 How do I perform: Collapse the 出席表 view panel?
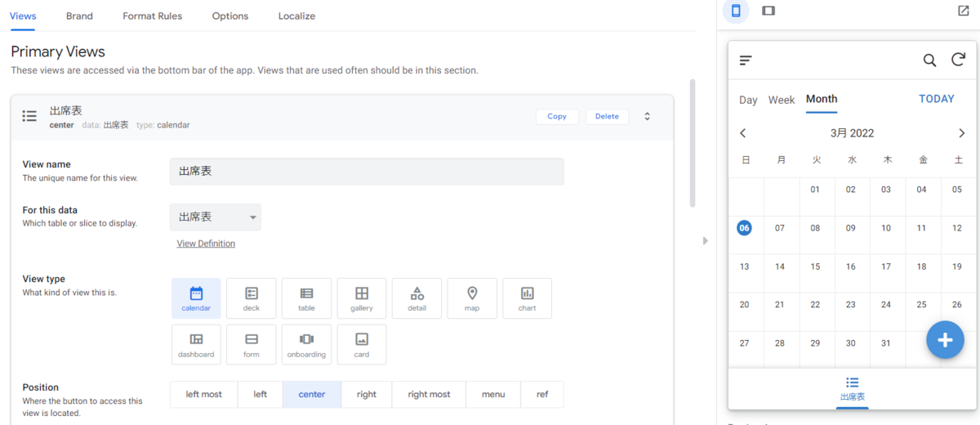tap(647, 116)
